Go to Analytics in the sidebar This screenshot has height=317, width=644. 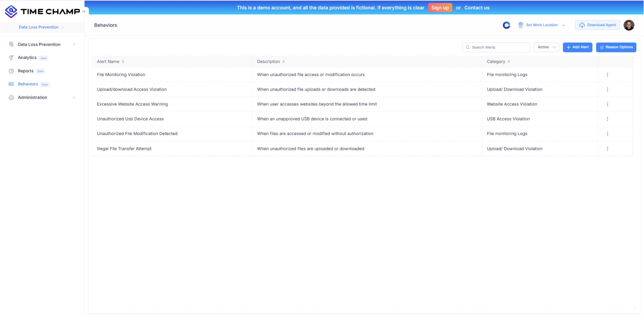pyautogui.click(x=27, y=58)
